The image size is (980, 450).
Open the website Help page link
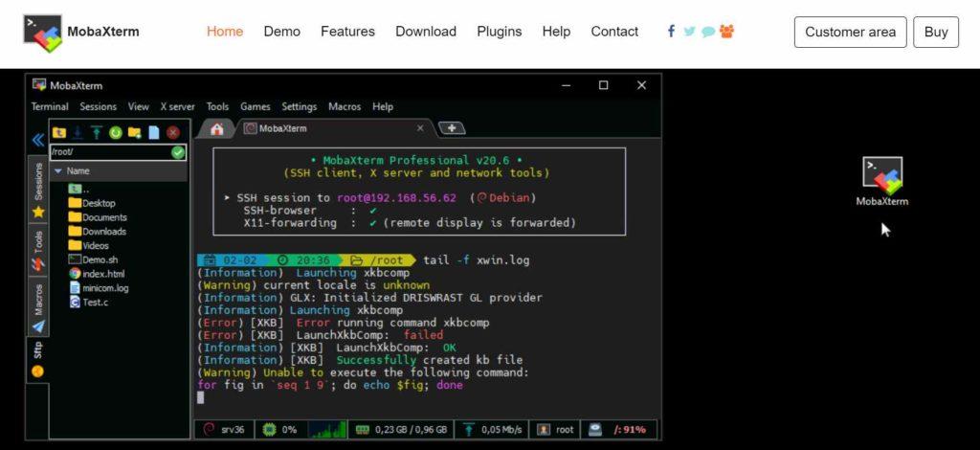(556, 32)
